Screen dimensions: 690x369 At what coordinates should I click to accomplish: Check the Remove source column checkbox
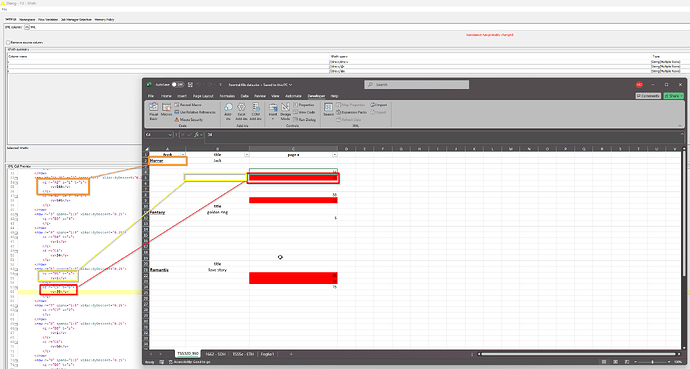point(8,43)
